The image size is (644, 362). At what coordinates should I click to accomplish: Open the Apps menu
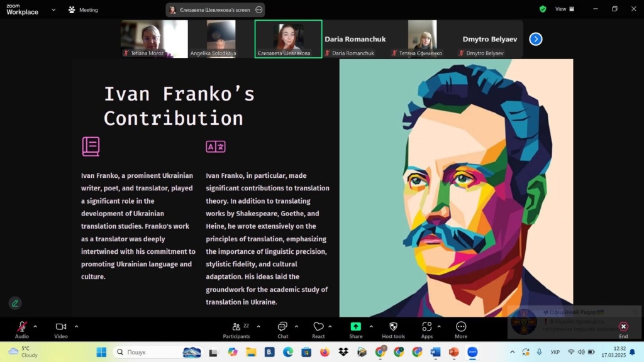pyautogui.click(x=427, y=330)
